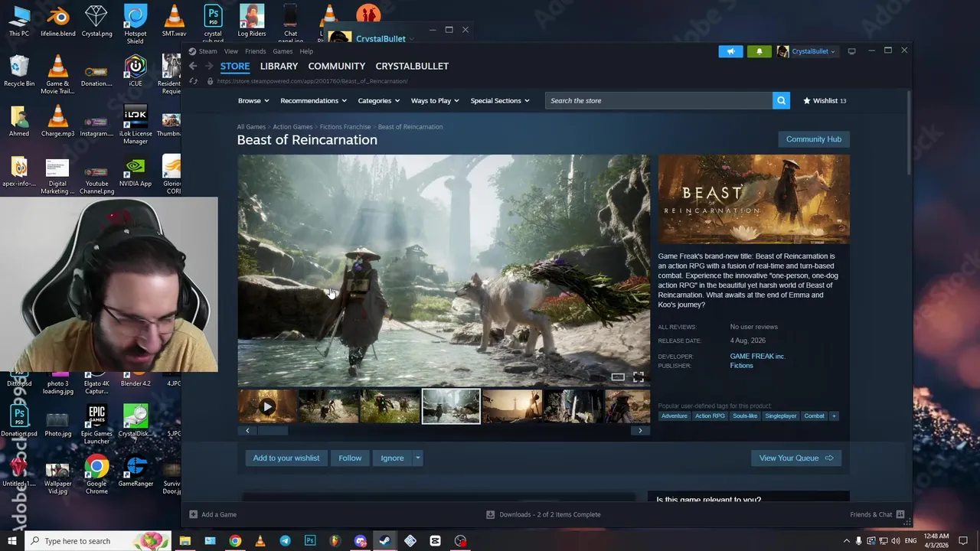Viewport: 980px width, 551px height.
Task: Open Telegram from the taskbar
Action: point(285,541)
